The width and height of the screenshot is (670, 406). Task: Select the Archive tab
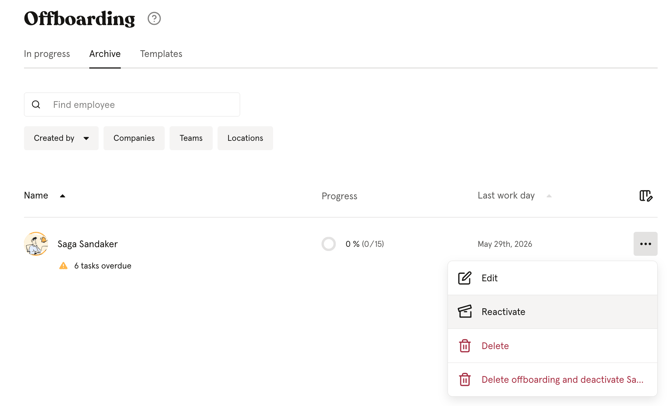105,54
